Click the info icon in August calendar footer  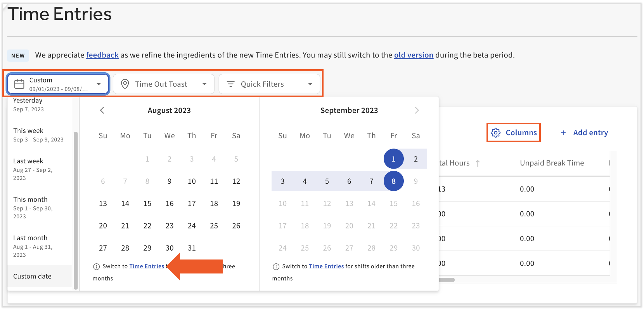[x=96, y=266]
